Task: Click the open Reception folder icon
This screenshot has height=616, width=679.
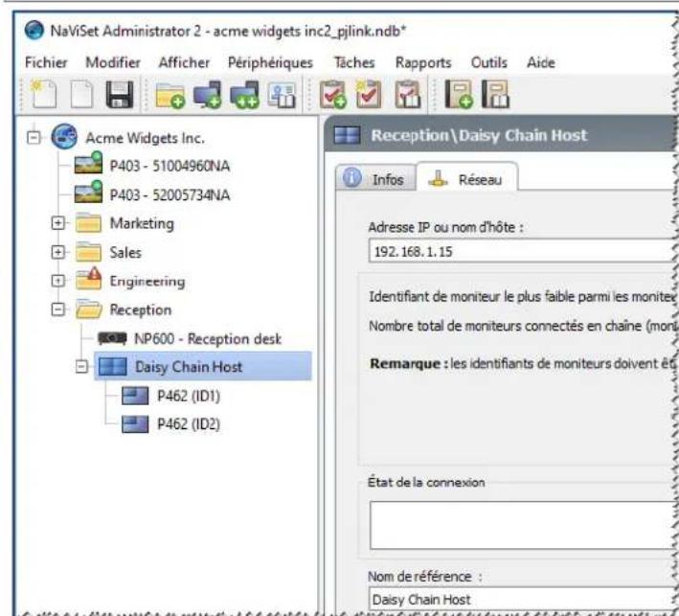Action: point(89,309)
